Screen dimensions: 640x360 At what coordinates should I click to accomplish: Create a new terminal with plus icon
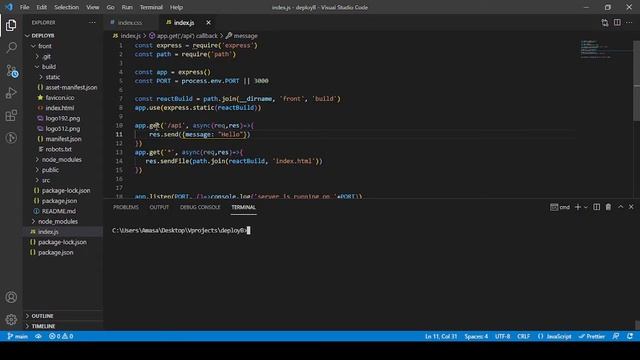click(x=578, y=207)
